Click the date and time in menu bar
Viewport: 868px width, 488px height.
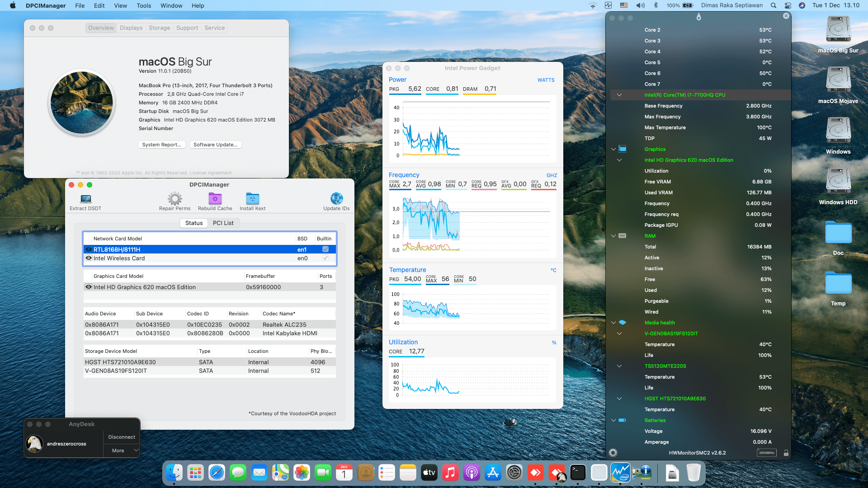836,5
